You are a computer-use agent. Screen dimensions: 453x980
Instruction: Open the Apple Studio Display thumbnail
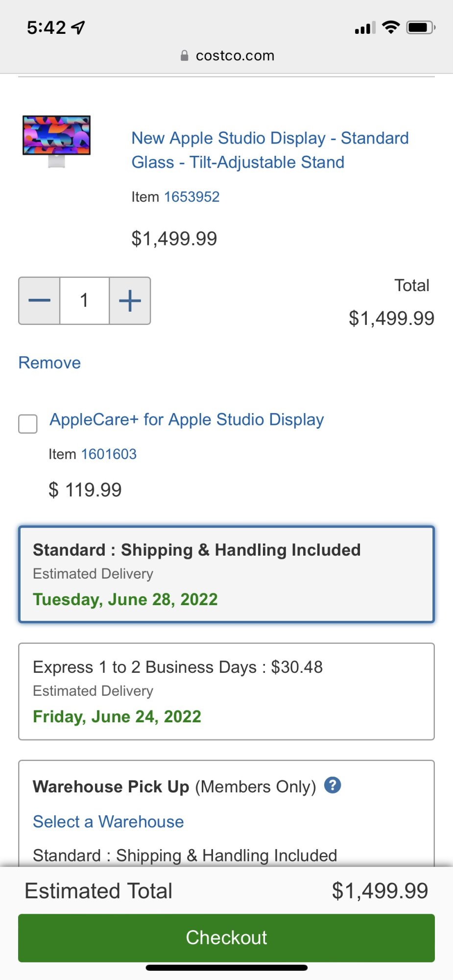(x=57, y=141)
